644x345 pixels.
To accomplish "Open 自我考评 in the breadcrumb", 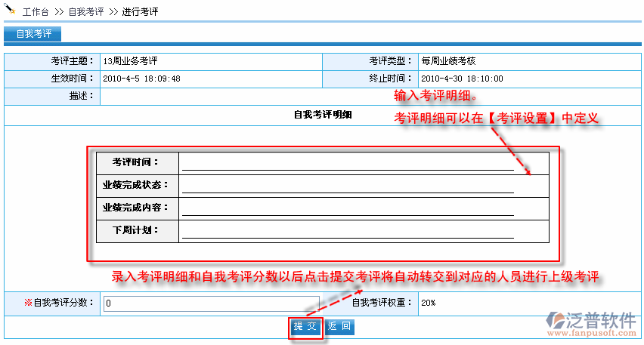I will point(86,12).
